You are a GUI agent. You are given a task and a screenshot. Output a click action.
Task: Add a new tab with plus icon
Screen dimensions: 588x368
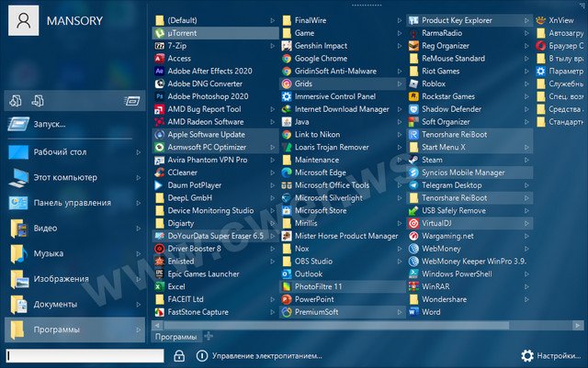tap(207, 337)
